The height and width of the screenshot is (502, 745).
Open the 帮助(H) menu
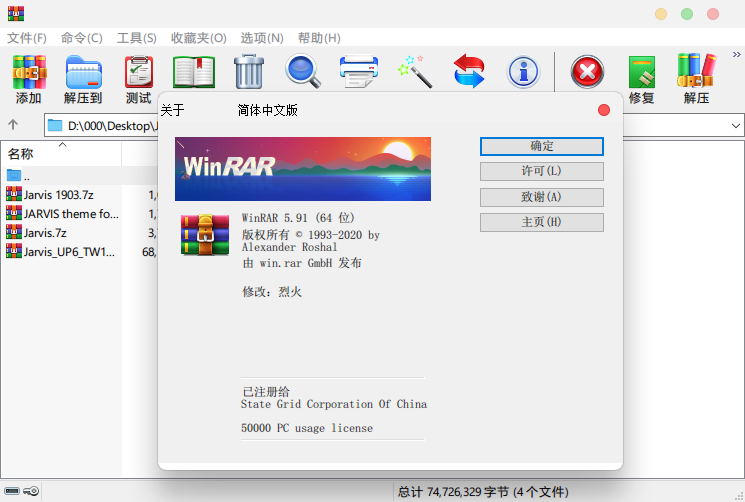tap(319, 38)
